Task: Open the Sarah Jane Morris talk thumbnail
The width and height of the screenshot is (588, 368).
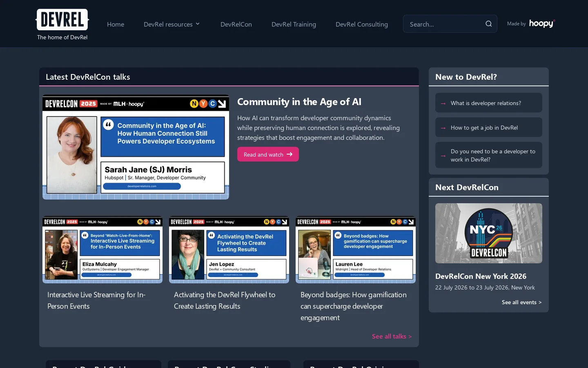Action: pyautogui.click(x=136, y=147)
